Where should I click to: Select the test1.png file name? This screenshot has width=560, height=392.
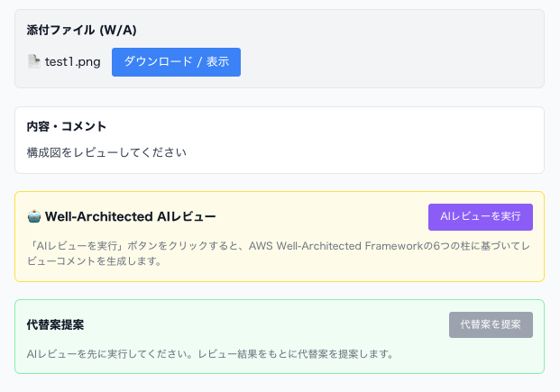73,62
